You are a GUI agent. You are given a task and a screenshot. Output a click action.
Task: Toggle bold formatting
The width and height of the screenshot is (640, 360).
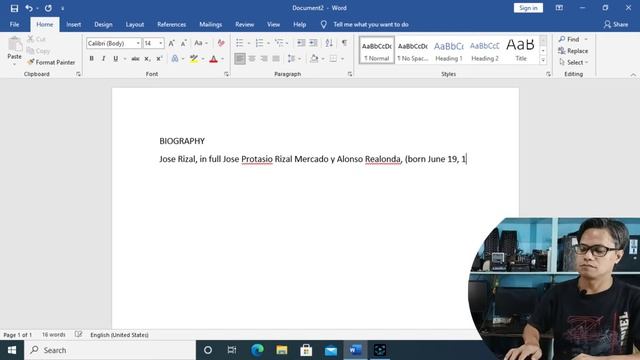(x=91, y=59)
